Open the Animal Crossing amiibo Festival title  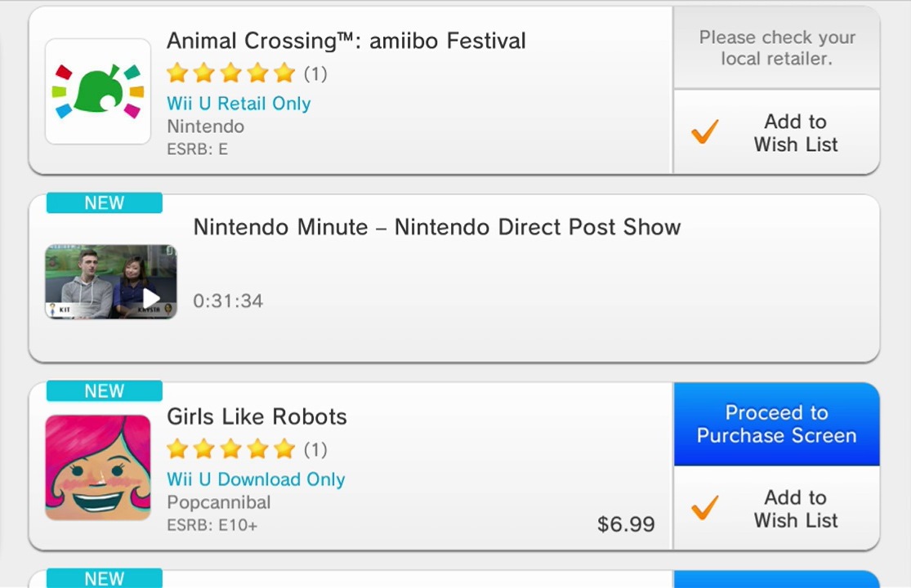coord(346,41)
